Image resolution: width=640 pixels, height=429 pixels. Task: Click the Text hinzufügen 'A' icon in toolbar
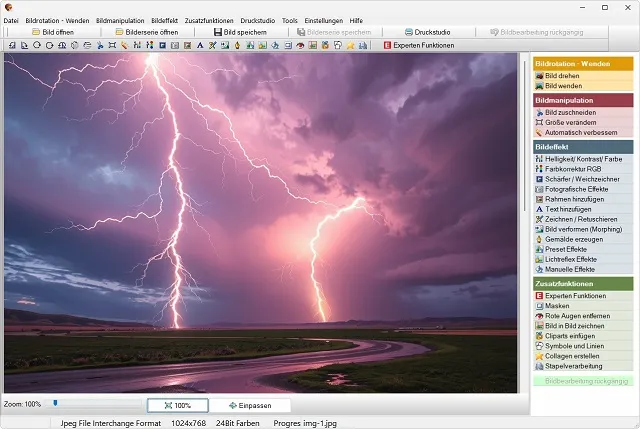click(199, 45)
